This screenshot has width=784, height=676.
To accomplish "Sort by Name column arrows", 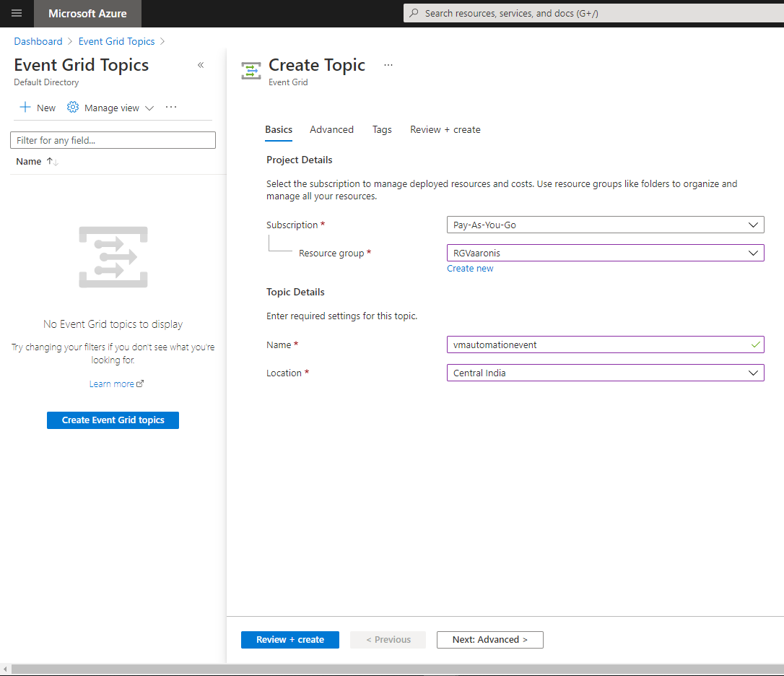I will point(53,161).
